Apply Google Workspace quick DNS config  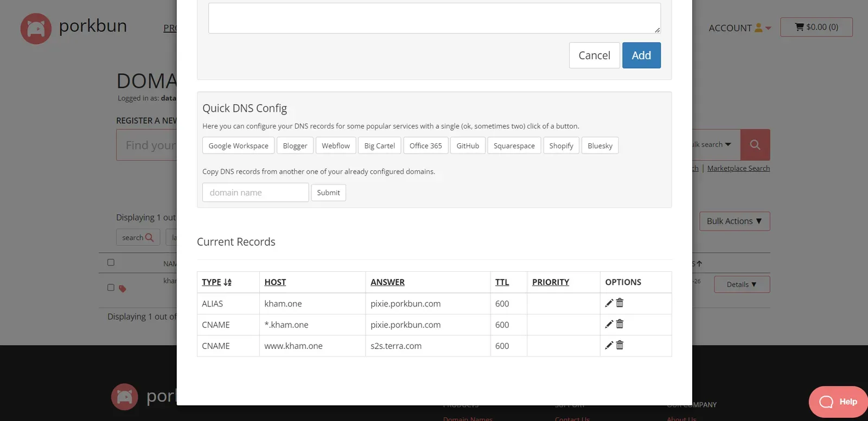tap(238, 145)
